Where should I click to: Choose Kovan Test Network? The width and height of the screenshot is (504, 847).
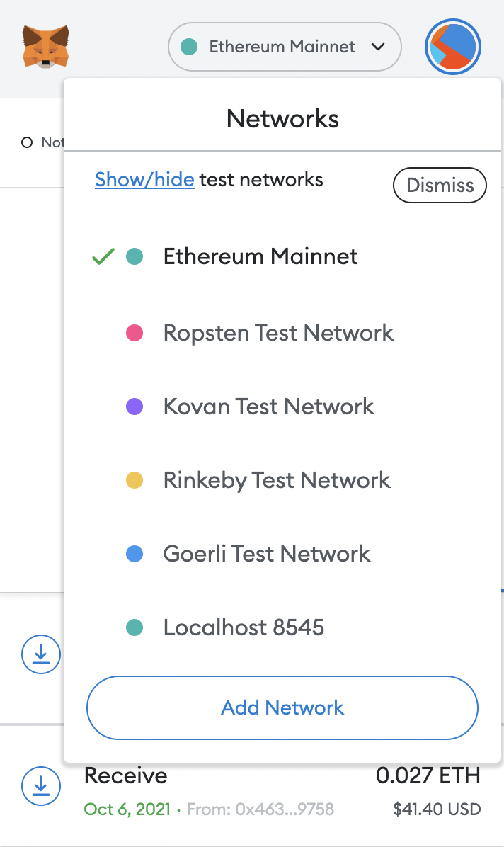pyautogui.click(x=269, y=407)
